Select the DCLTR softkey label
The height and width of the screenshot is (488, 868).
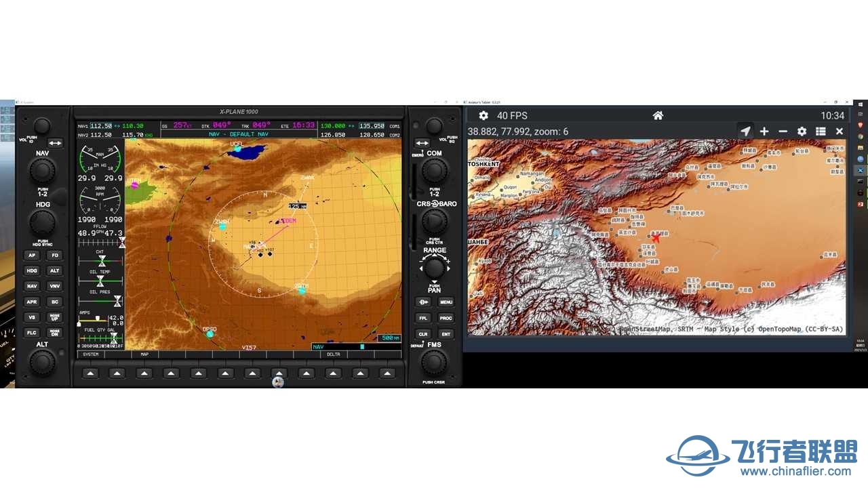333,354
